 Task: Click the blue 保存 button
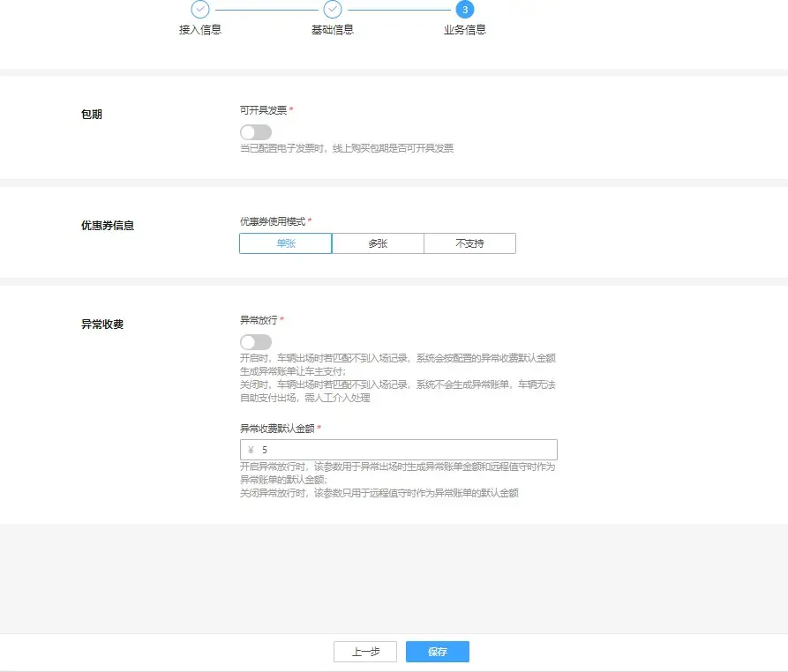[x=438, y=652]
